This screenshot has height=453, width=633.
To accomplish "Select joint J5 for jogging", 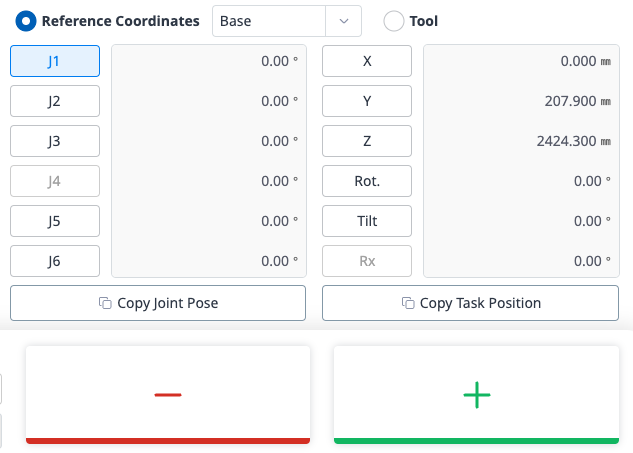I will coord(55,221).
